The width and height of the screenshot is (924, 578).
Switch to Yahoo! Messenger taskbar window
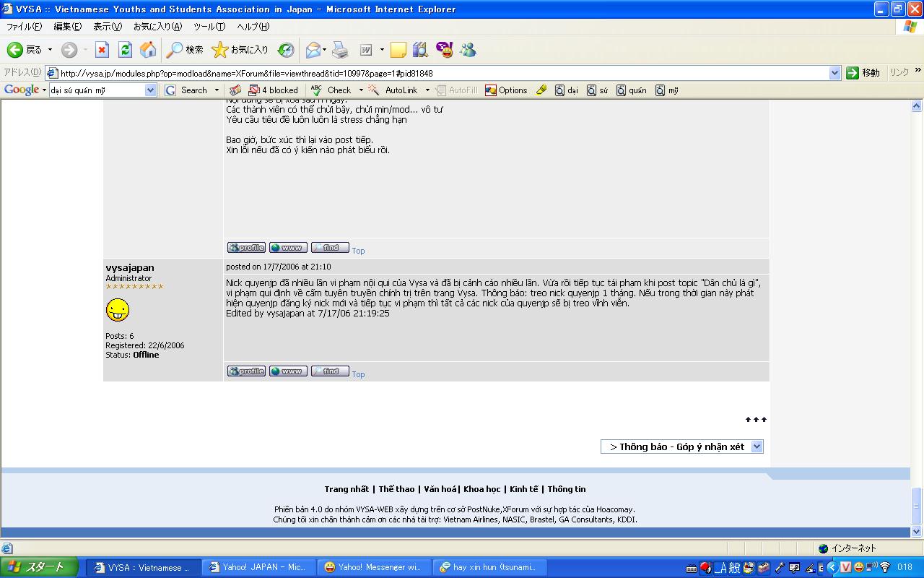375,567
